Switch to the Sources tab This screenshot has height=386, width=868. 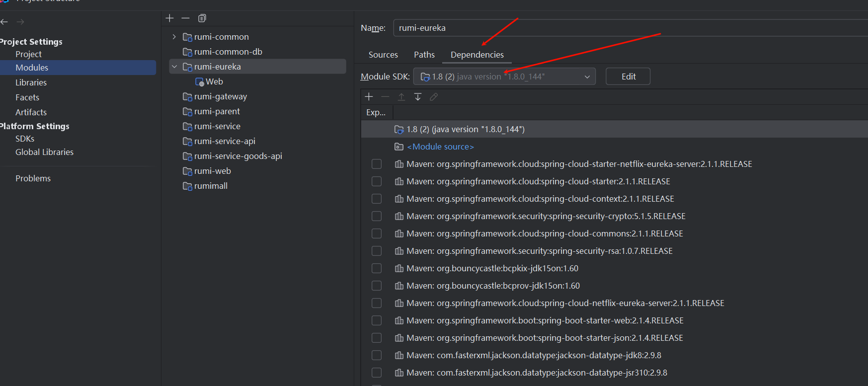(x=383, y=55)
